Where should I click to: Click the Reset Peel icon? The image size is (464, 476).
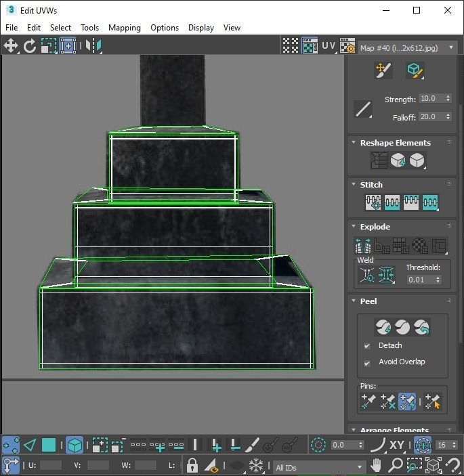pos(422,327)
